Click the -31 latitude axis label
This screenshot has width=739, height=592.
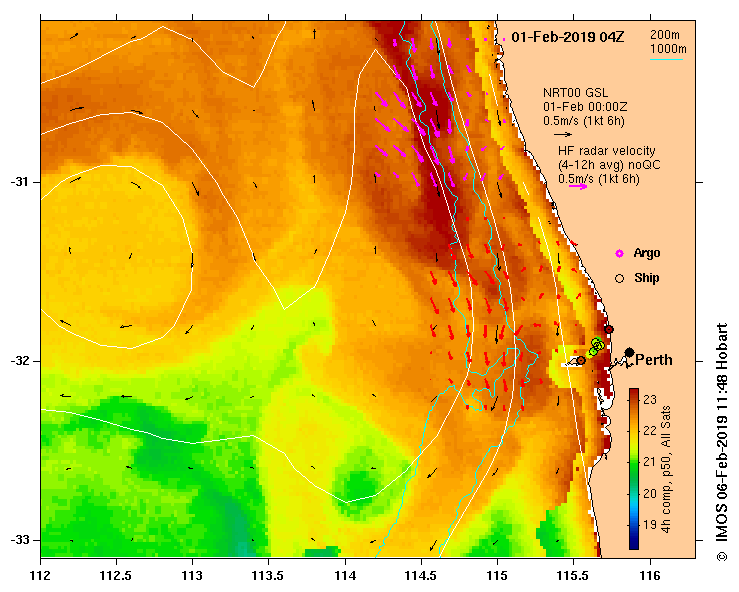pos(19,182)
